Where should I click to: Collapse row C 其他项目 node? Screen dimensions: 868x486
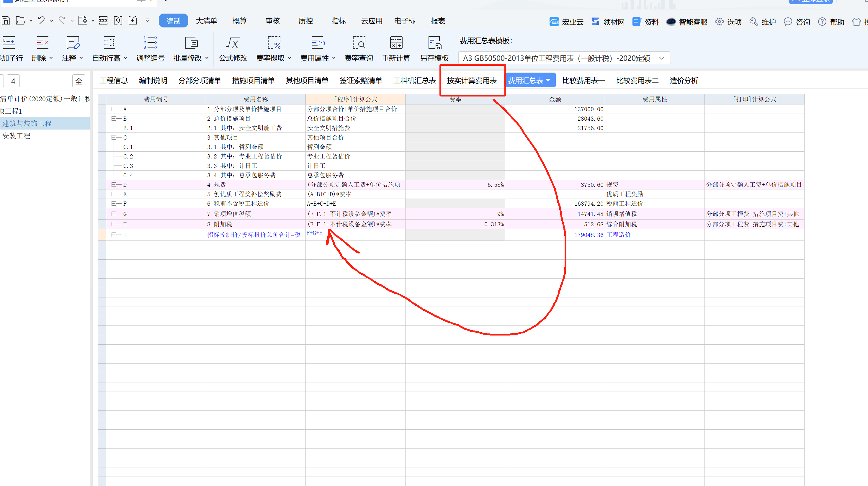point(114,138)
